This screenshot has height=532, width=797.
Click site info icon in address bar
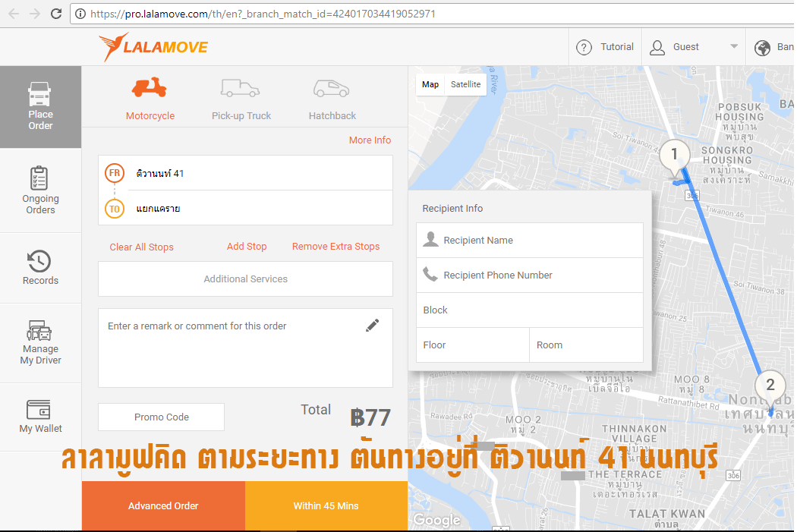(80, 14)
